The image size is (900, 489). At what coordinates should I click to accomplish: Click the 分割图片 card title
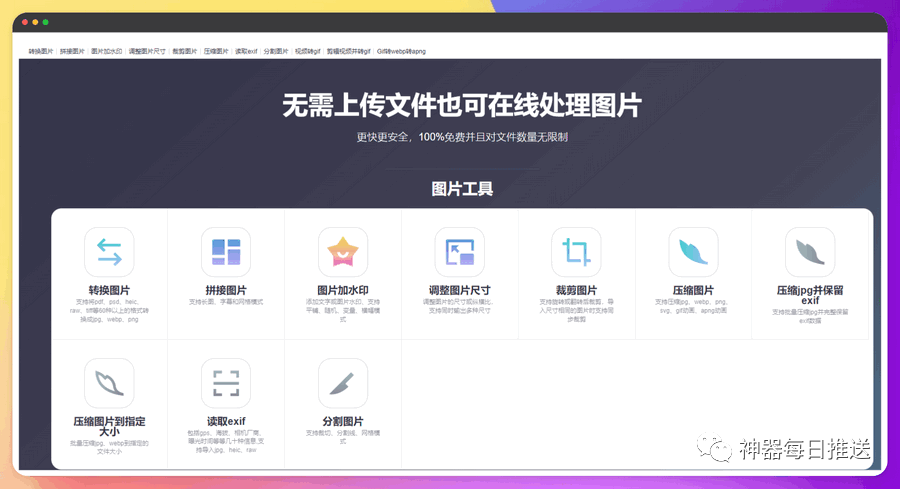click(x=343, y=421)
